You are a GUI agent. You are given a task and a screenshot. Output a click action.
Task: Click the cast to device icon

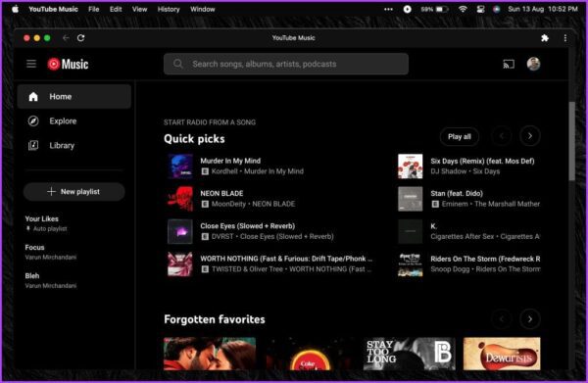pyautogui.click(x=509, y=64)
